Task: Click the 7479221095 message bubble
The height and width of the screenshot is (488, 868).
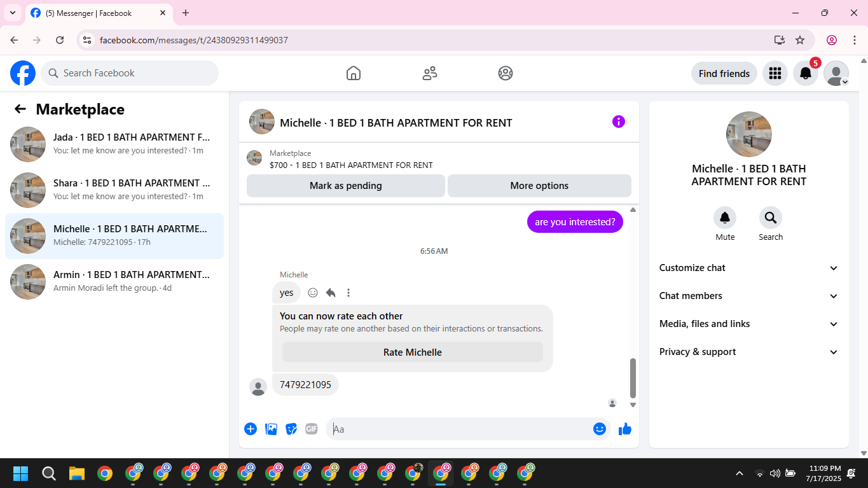Action: pyautogui.click(x=305, y=385)
